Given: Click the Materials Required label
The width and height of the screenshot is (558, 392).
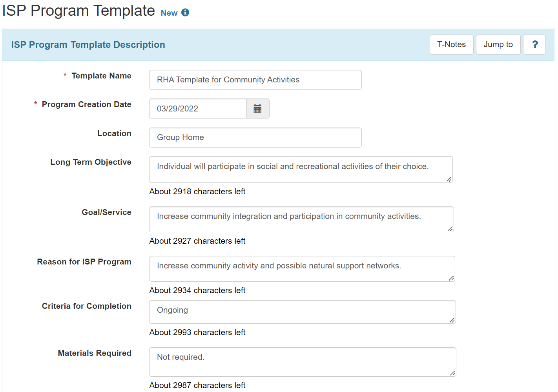Looking at the screenshot, I should click(95, 353).
